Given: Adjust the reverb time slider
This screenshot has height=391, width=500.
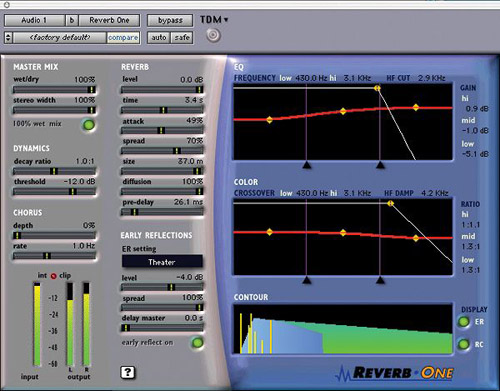Looking at the screenshot, I should [162, 110].
